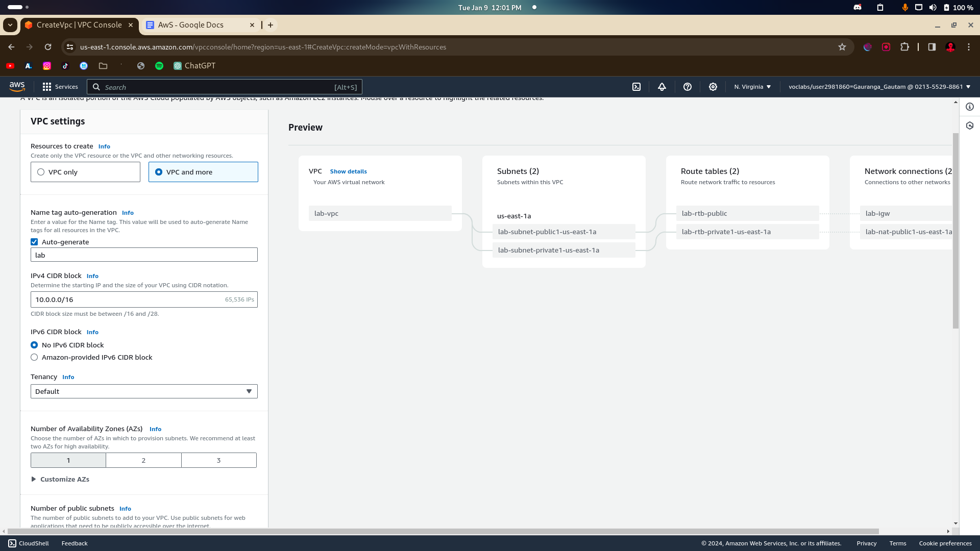Click the IPv4 CIDR block input field
This screenshot has height=551, width=980.
pyautogui.click(x=128, y=299)
